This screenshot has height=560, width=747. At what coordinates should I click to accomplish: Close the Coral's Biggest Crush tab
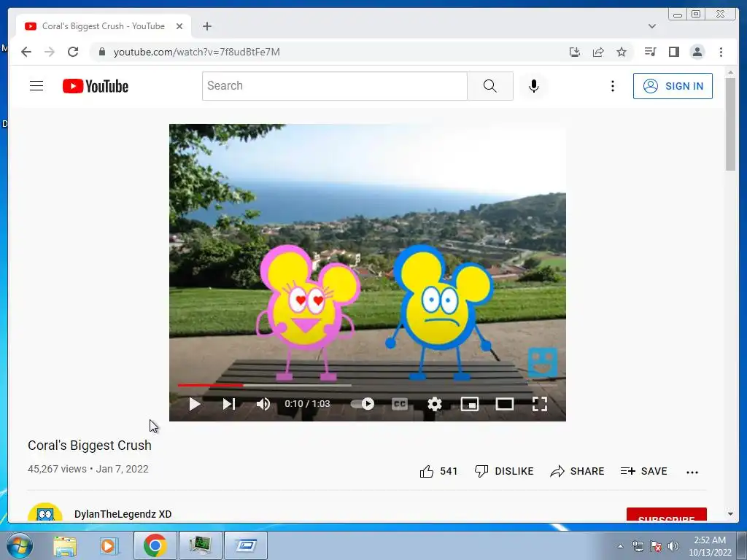[179, 26]
